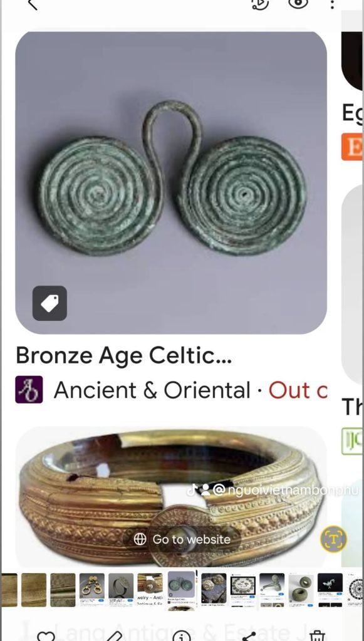Select the bronze ring thumbnail in filmstrip
The width and height of the screenshot is (364, 641).
pyautogui.click(x=121, y=590)
